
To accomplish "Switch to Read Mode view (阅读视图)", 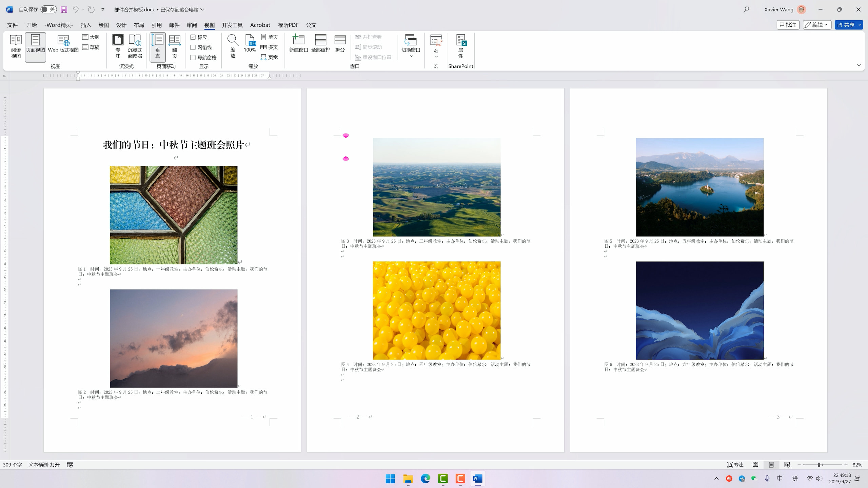I will tap(16, 47).
